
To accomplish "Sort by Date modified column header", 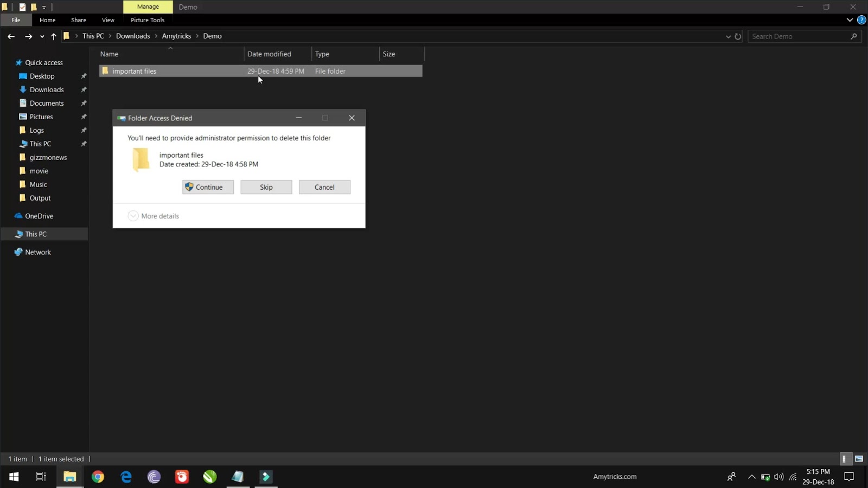I will point(278,54).
